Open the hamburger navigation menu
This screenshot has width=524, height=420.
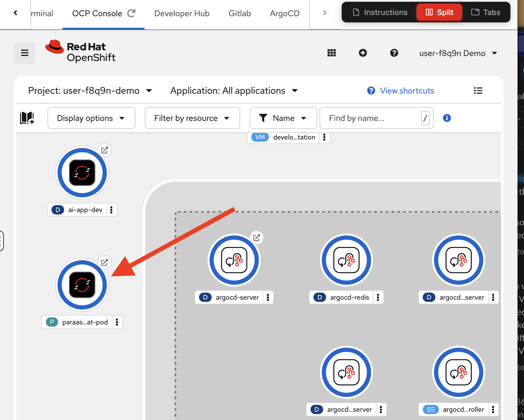click(25, 53)
